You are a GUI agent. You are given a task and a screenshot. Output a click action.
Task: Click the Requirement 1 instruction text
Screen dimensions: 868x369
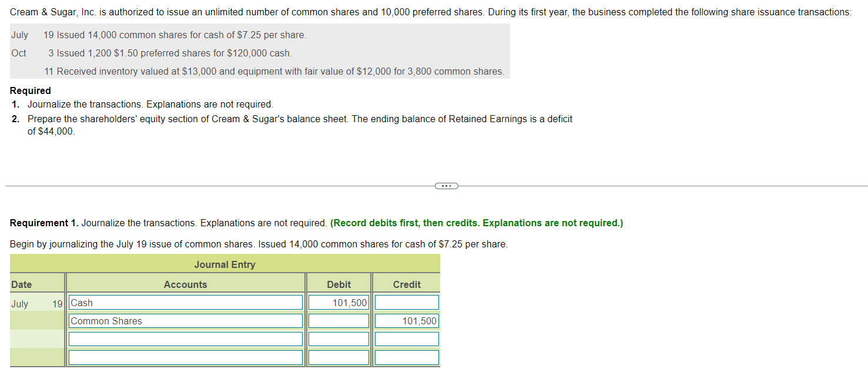tap(176, 223)
